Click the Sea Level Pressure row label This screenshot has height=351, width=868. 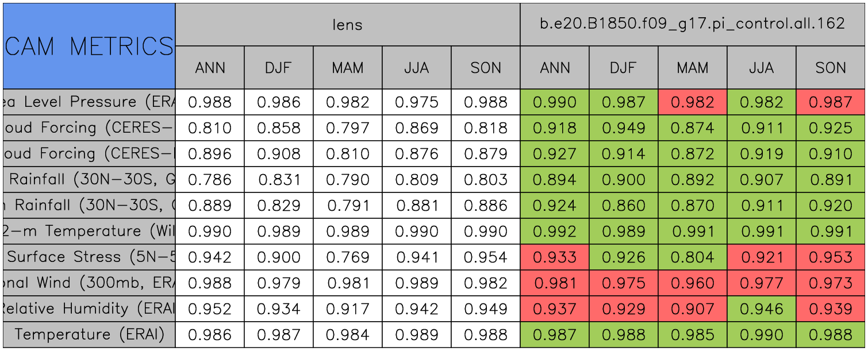(x=89, y=102)
